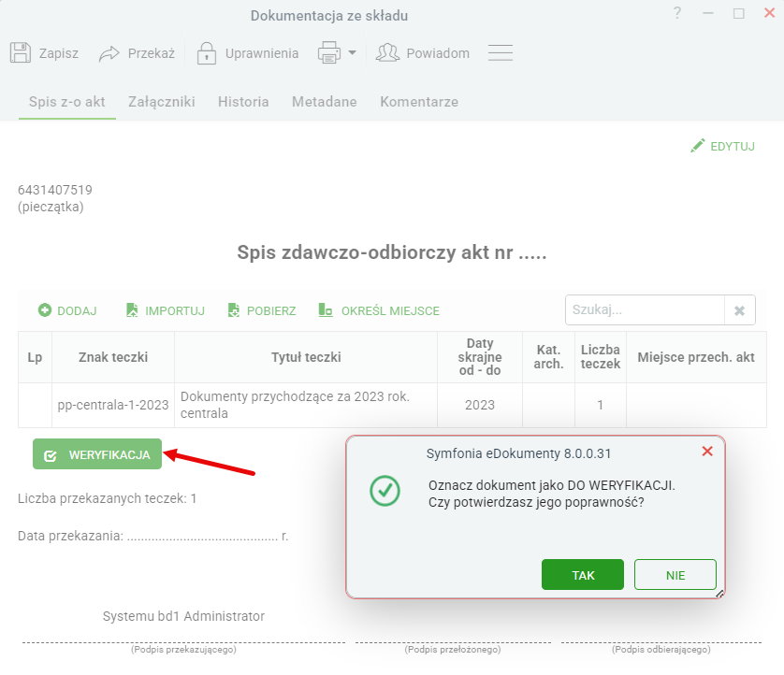This screenshot has height=675, width=784.
Task: Select cell pp-centrala-1-2023
Action: [x=113, y=405]
